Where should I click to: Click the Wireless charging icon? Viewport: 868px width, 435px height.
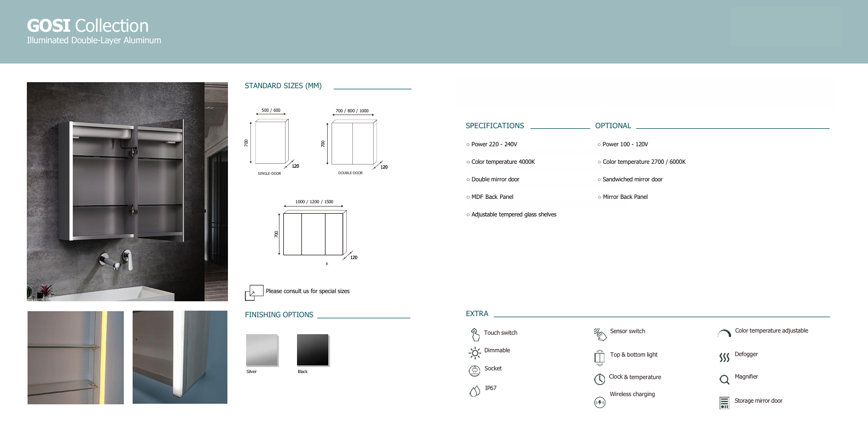[x=599, y=403]
